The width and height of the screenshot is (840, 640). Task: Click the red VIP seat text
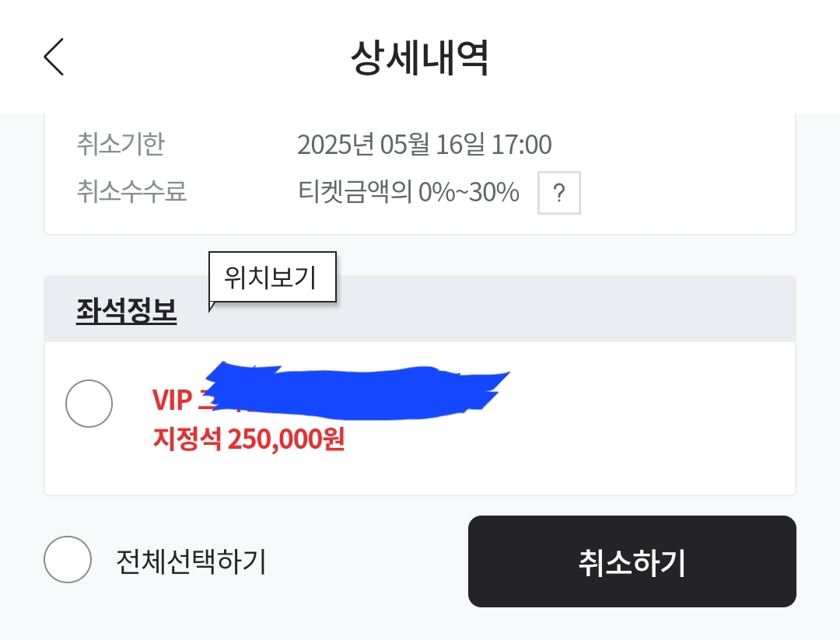point(172,400)
